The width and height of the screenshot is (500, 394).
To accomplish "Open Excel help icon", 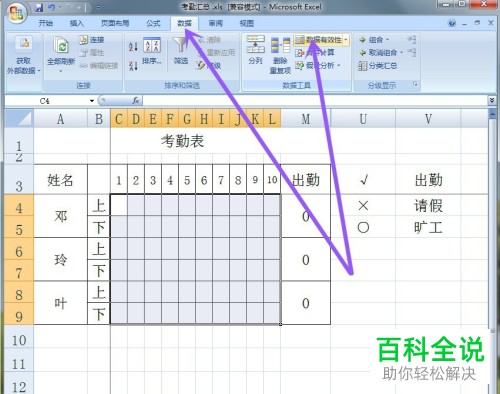I will click(452, 23).
